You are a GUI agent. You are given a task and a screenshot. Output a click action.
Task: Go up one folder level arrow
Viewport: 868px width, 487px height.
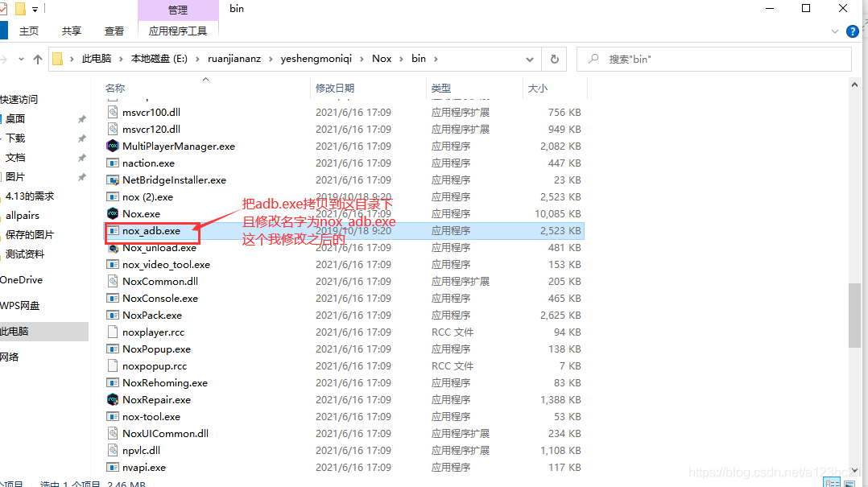tap(38, 60)
